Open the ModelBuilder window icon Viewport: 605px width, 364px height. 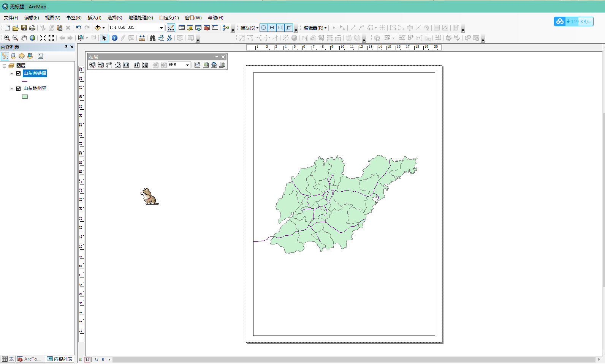[x=226, y=28]
